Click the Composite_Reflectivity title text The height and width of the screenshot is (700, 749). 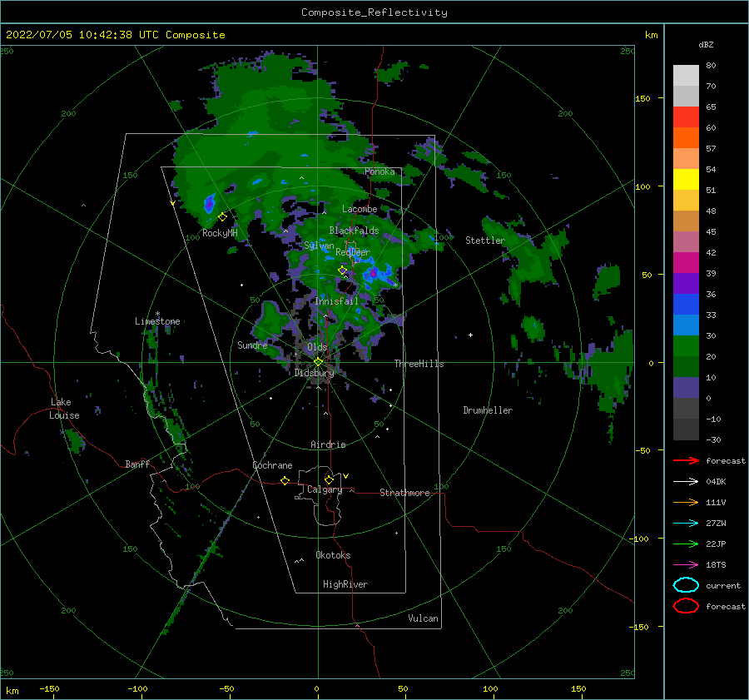click(x=374, y=12)
